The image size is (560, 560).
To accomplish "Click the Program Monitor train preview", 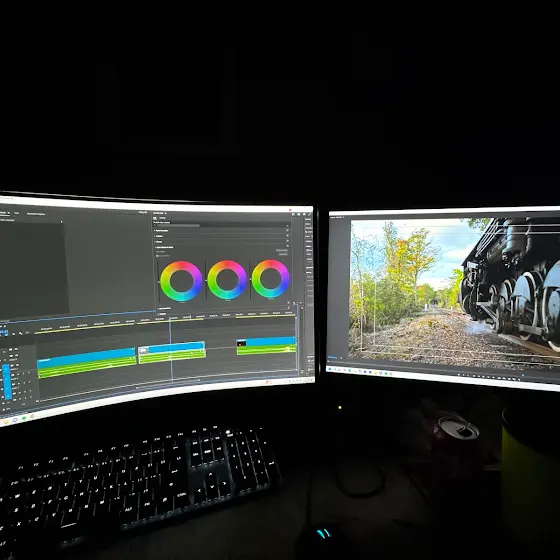I will click(455, 291).
